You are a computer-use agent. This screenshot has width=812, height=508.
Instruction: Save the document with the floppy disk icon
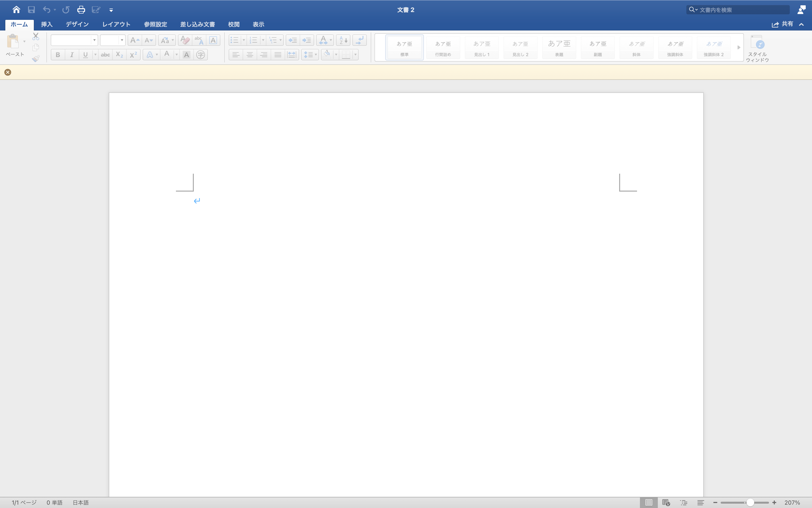coord(31,10)
